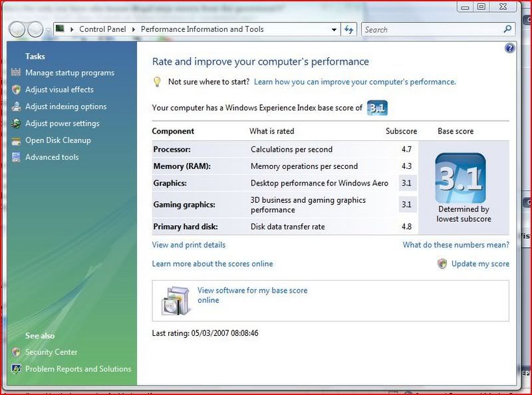Click the Forward navigation arrow button

click(x=35, y=29)
